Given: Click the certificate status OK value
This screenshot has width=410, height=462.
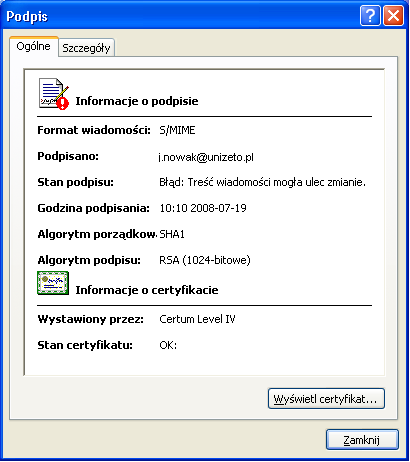Looking at the screenshot, I should coord(168,345).
